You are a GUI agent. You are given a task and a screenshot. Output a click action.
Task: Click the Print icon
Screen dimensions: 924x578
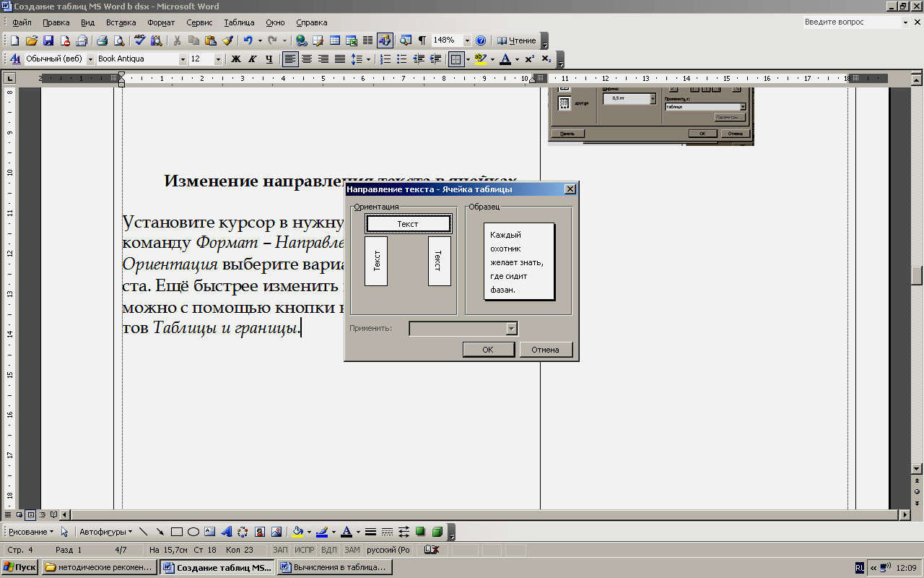[102, 40]
